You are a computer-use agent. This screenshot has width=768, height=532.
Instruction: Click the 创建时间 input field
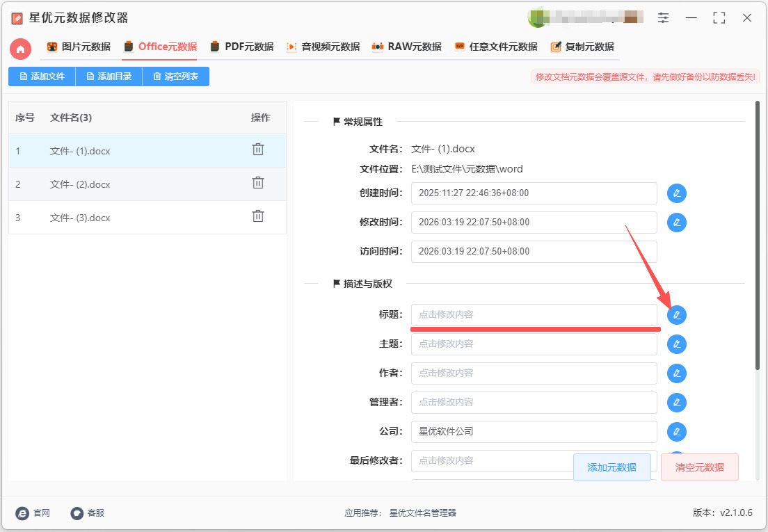pos(534,193)
